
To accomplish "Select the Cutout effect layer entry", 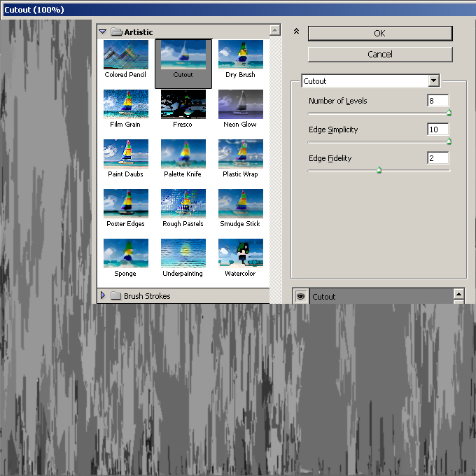I will coord(378,297).
